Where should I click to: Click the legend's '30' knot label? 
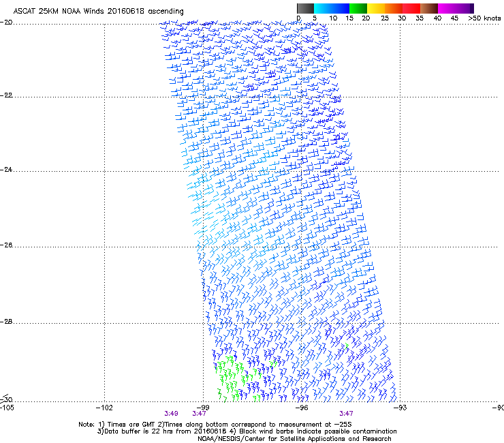402,18
